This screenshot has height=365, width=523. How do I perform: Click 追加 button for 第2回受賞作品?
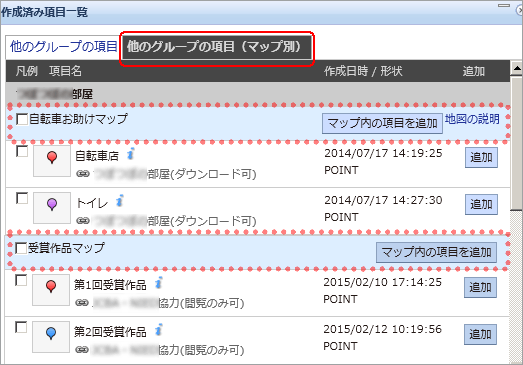coord(480,334)
